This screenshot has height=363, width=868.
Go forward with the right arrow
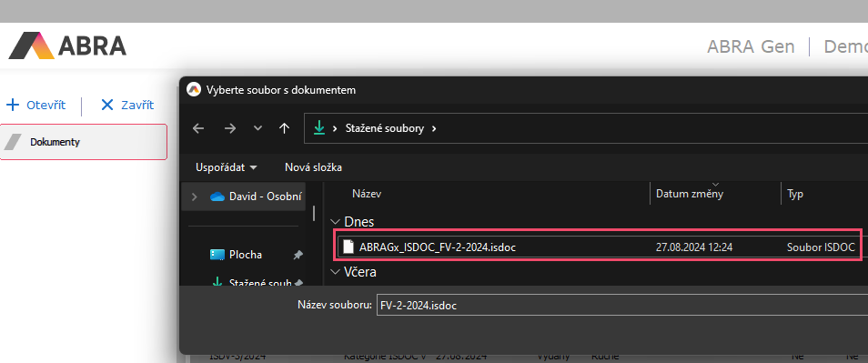click(x=229, y=128)
